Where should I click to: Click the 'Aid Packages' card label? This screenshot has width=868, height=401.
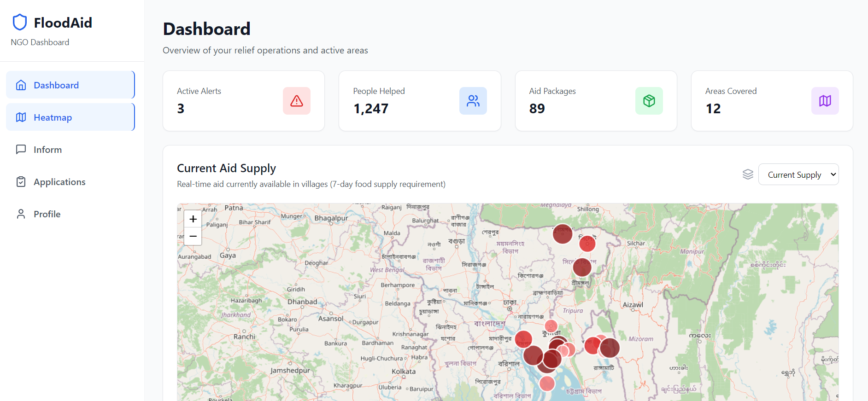(x=552, y=91)
